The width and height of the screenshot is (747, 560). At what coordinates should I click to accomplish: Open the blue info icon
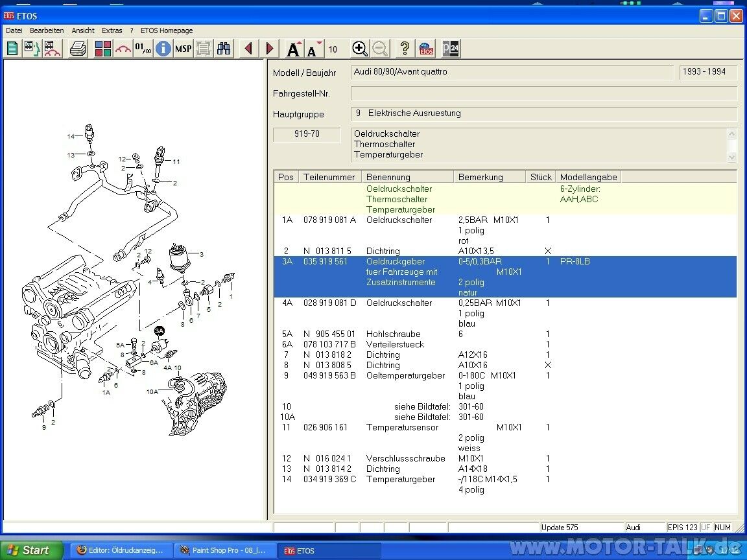tap(163, 49)
